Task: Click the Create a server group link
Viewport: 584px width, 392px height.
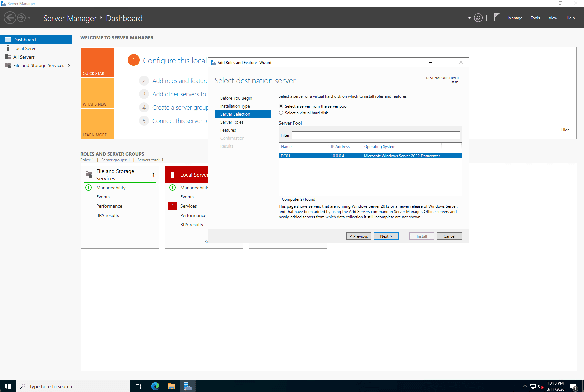Action: [180, 107]
